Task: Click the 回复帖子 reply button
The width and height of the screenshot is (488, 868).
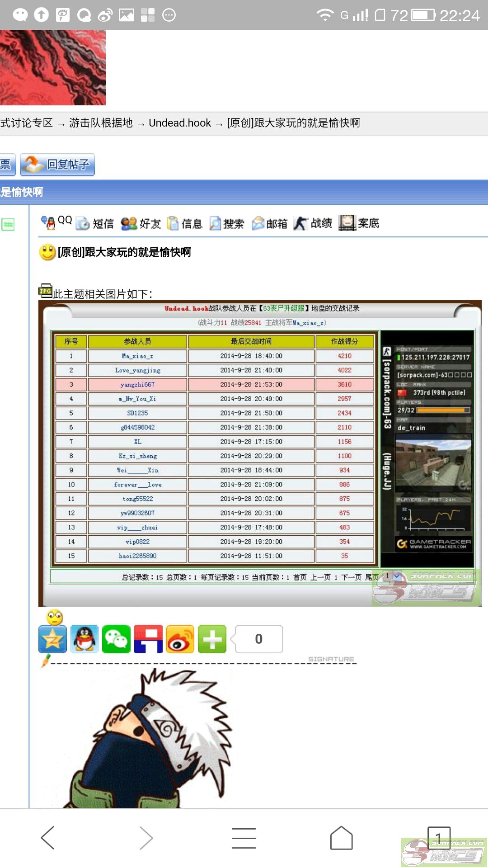Action: pos(57,165)
